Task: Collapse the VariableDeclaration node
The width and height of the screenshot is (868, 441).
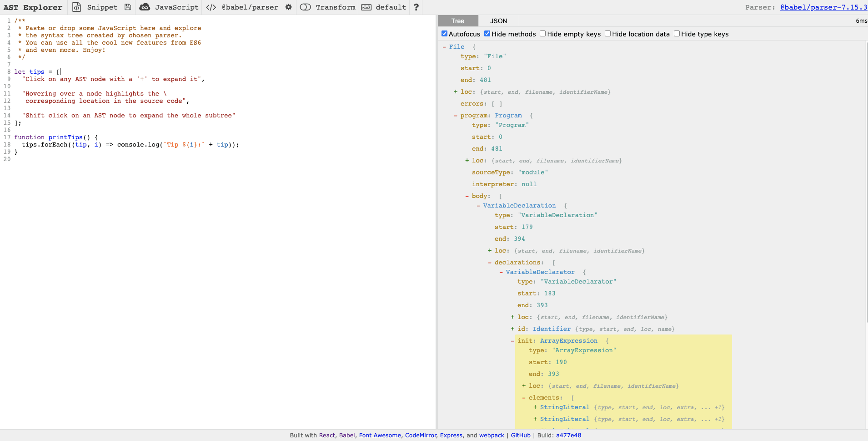Action: 478,206
